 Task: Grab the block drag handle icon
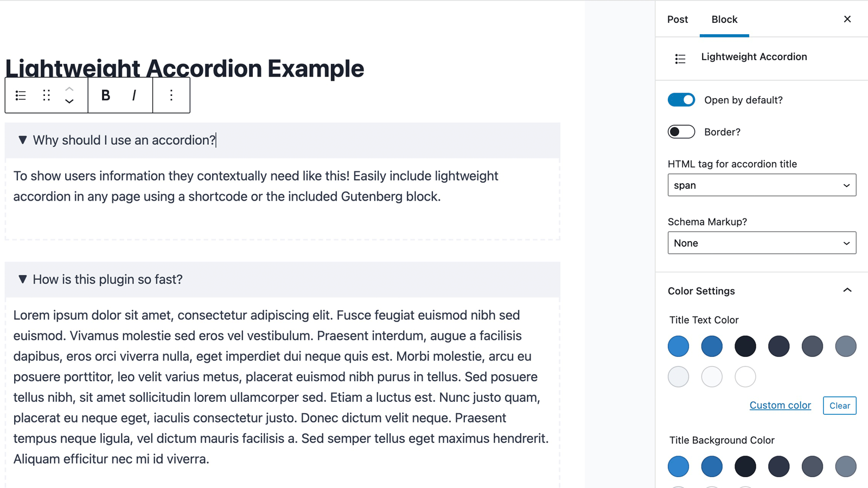(46, 95)
